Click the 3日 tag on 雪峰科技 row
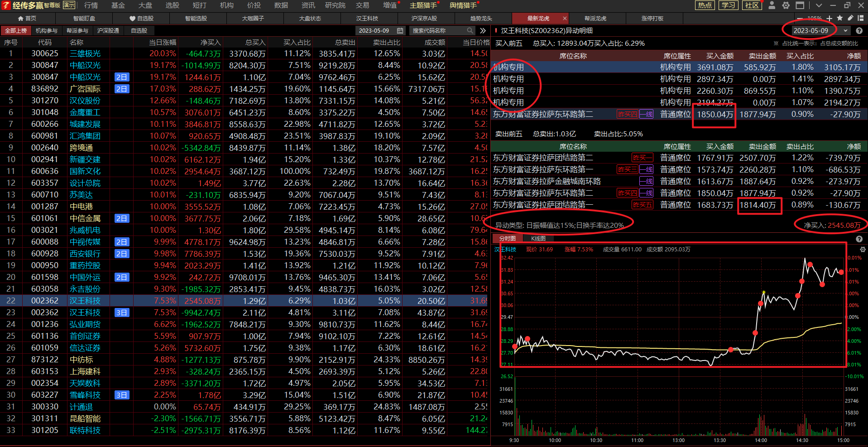The width and height of the screenshot is (868, 447). [x=122, y=395]
